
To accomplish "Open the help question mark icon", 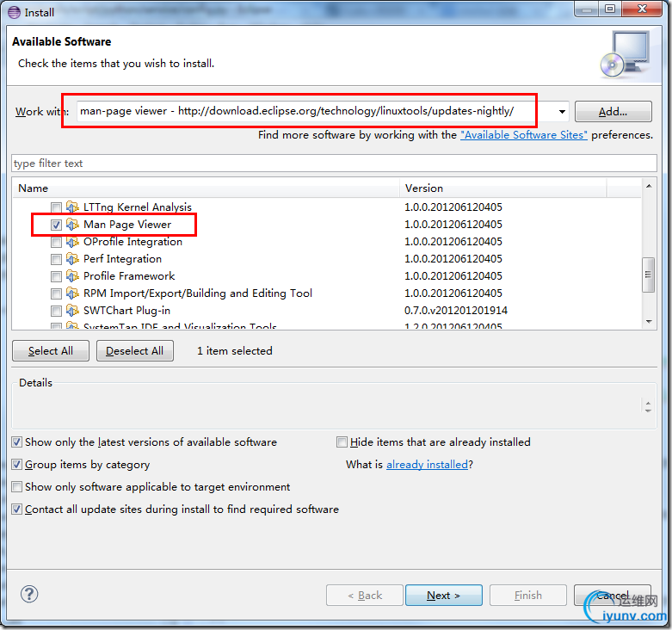I will (x=29, y=594).
